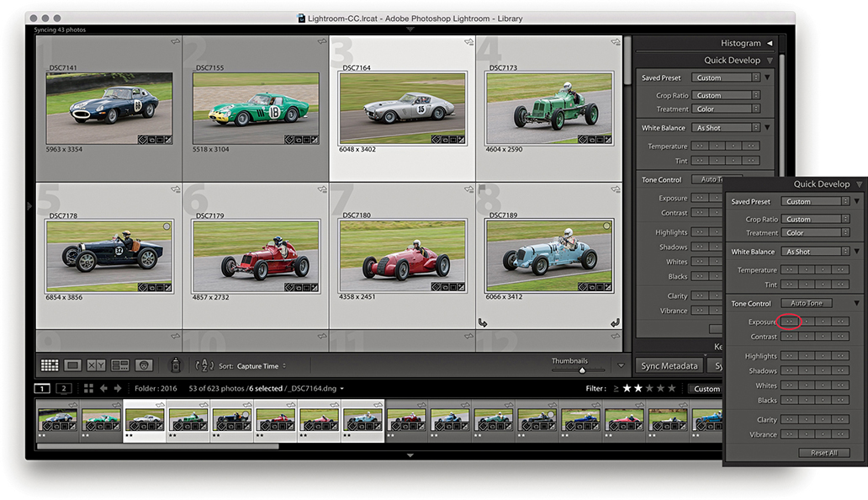Click the Sync Metadata button

[668, 366]
